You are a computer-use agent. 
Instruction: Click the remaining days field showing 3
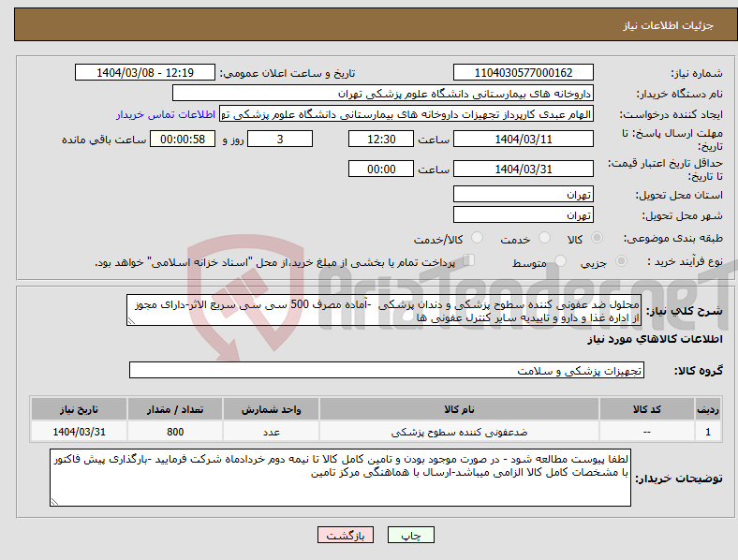coord(280,139)
